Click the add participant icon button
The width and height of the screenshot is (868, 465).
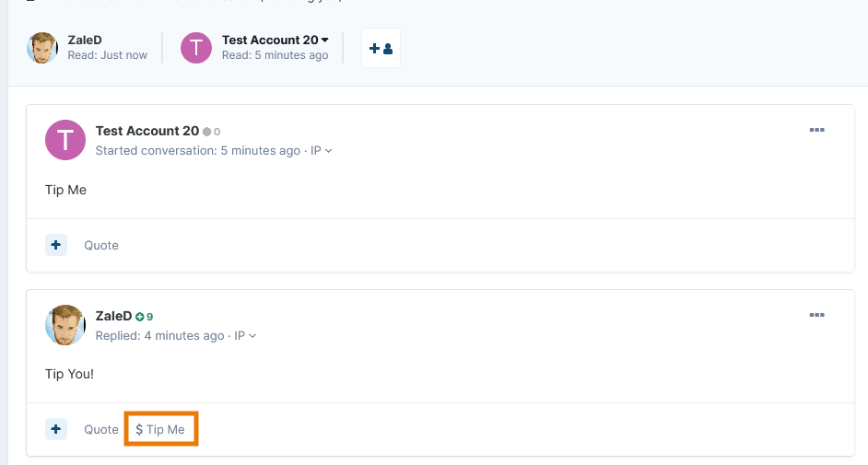coord(381,48)
